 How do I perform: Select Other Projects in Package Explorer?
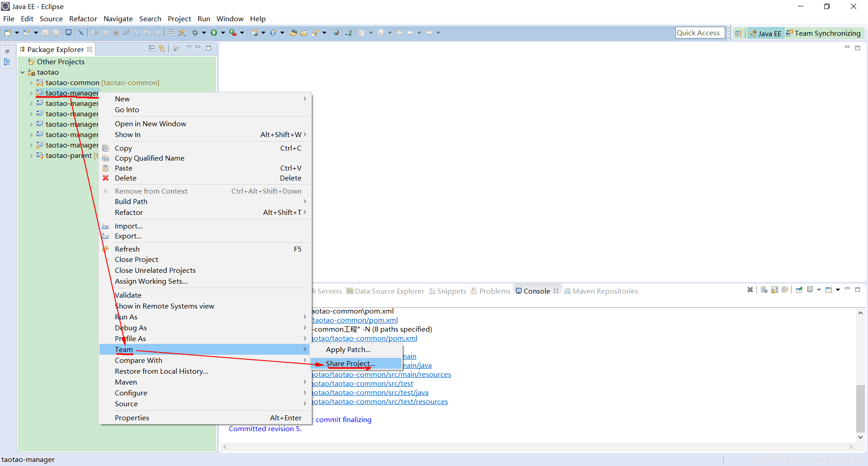tap(61, 62)
